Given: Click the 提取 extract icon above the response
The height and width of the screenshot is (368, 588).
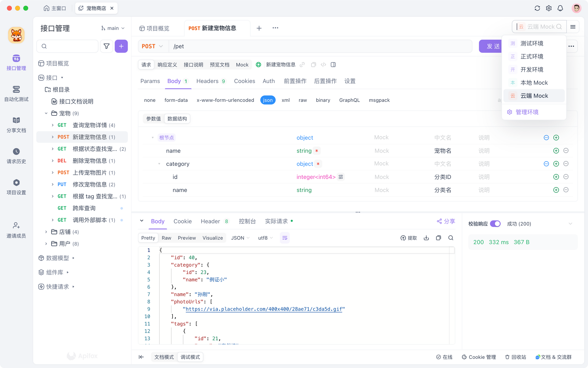Looking at the screenshot, I should 409,238.
